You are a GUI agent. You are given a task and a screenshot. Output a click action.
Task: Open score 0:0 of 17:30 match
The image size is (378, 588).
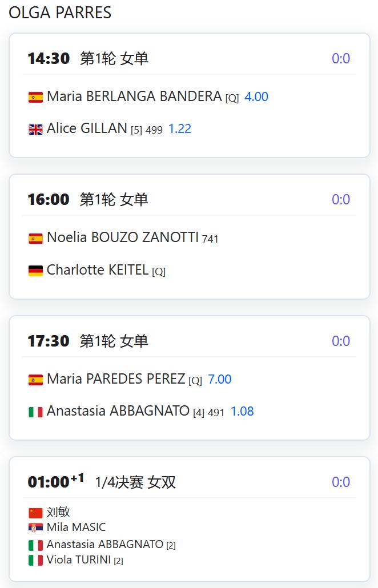coord(341,341)
